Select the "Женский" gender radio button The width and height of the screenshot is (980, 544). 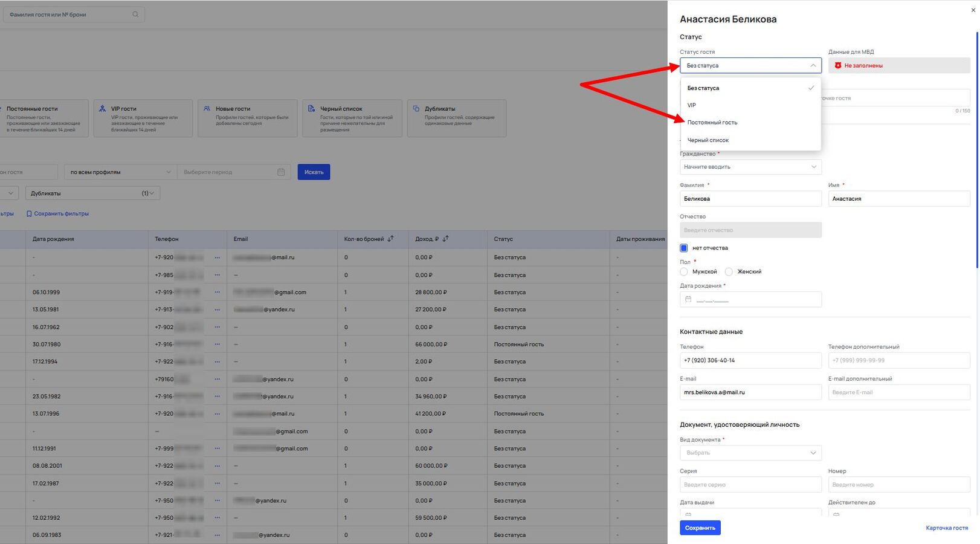click(729, 272)
